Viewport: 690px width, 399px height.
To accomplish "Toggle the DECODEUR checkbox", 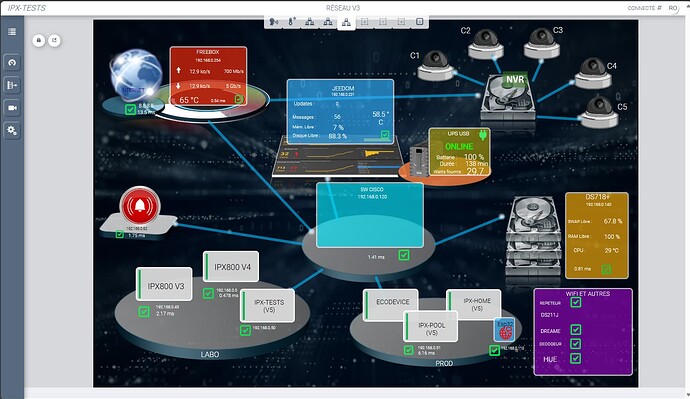I will click(576, 344).
